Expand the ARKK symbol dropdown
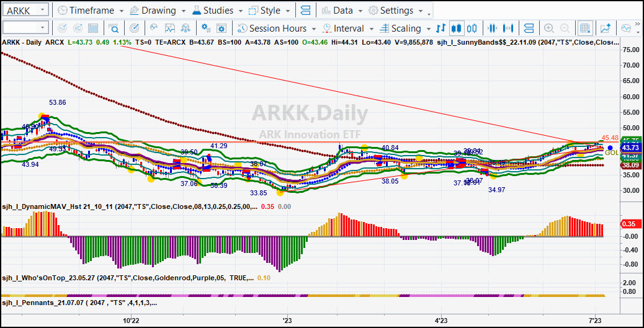Image resolution: width=644 pixels, height=328 pixels. [43, 11]
